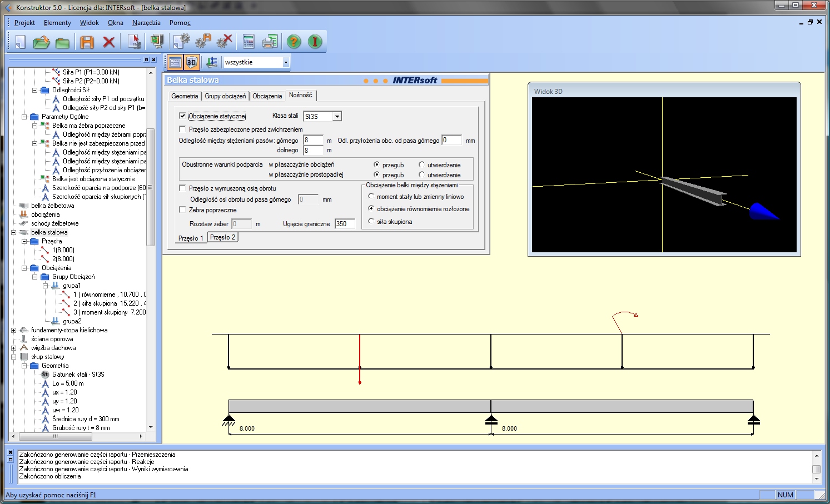Click the computer monitor toolbar icon
The image size is (830, 504).
157,42
